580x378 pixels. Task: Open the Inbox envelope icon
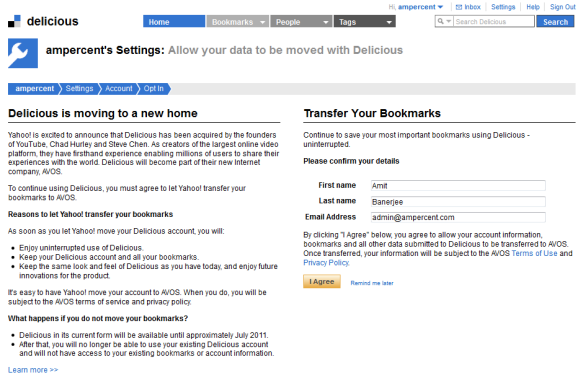pos(459,7)
